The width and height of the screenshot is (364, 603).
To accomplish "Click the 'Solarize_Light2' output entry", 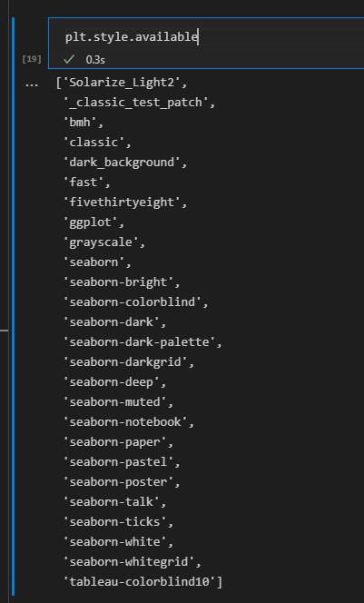I will point(121,83).
